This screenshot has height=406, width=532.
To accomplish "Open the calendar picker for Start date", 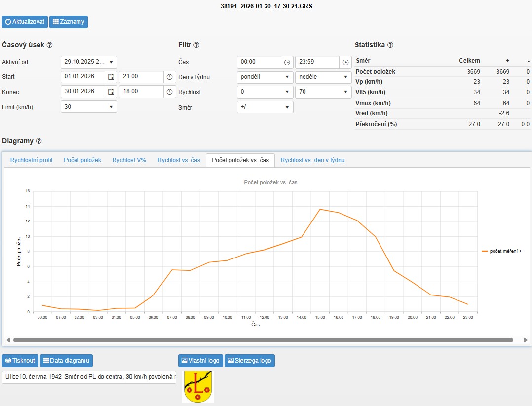I will tap(111, 77).
